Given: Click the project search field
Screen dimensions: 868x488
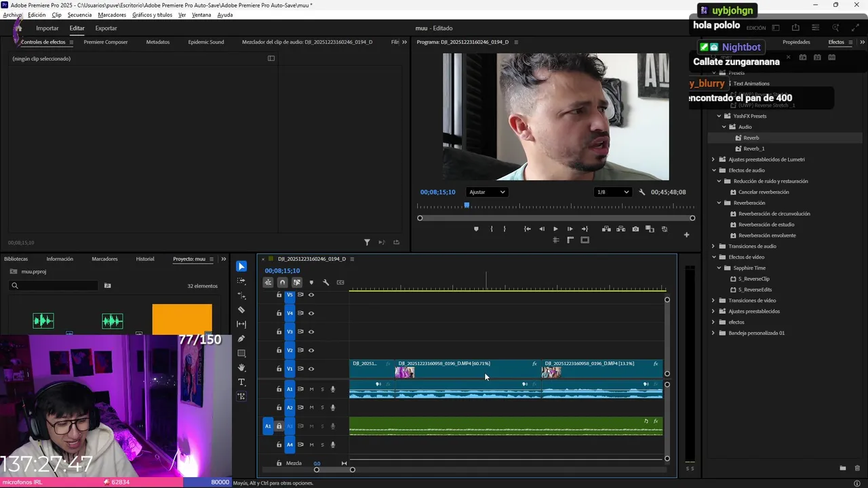Looking at the screenshot, I should [x=54, y=286].
